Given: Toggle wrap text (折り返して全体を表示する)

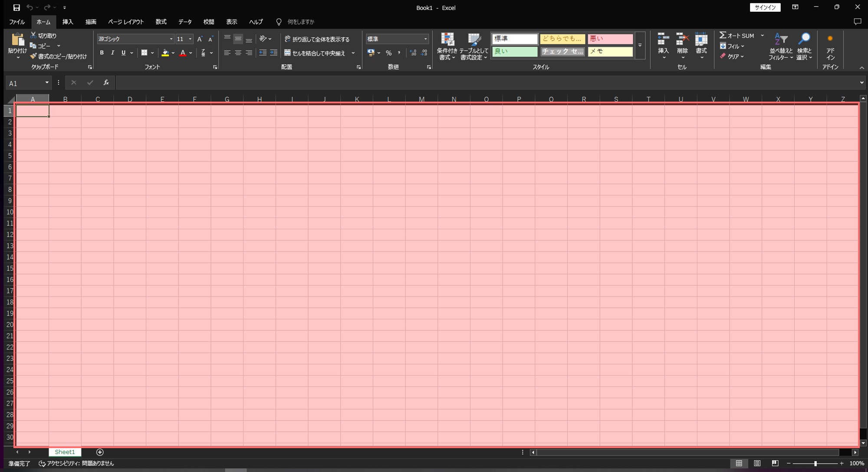Looking at the screenshot, I should [317, 39].
